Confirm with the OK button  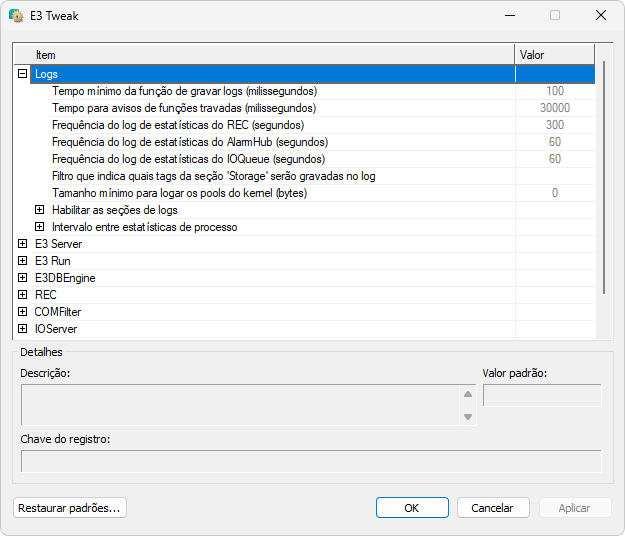tap(412, 508)
